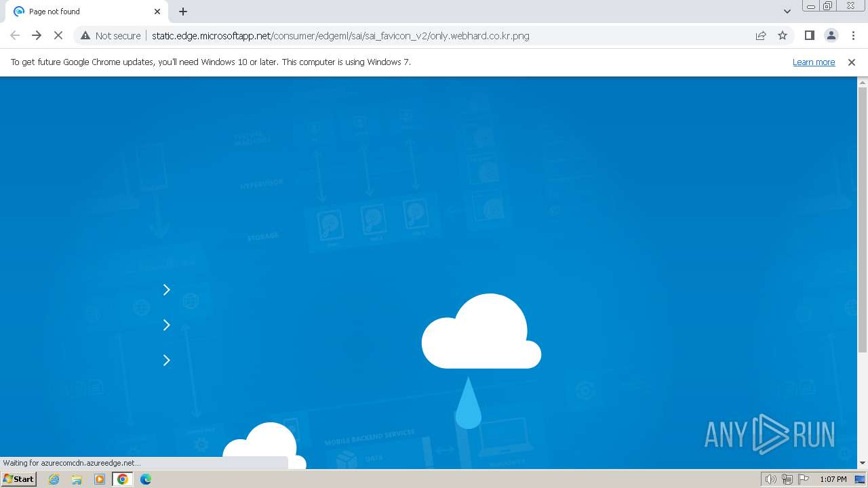Open the tab search dropdown

(x=787, y=12)
